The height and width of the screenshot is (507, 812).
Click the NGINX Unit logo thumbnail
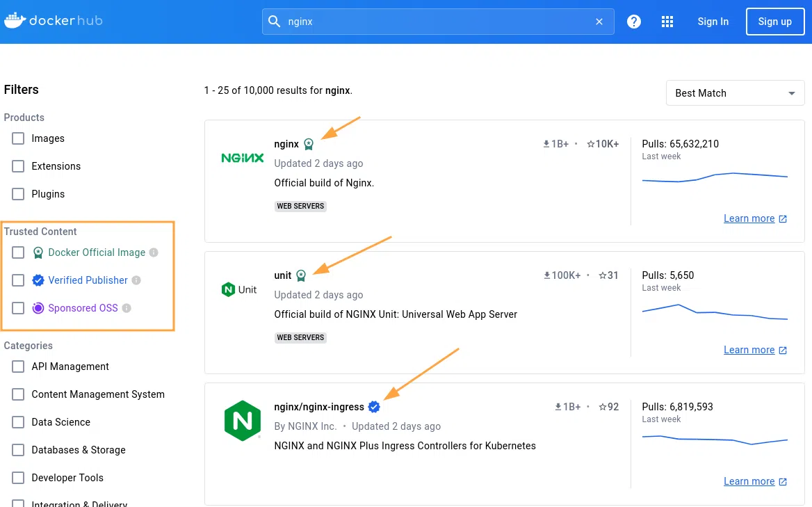(x=239, y=289)
